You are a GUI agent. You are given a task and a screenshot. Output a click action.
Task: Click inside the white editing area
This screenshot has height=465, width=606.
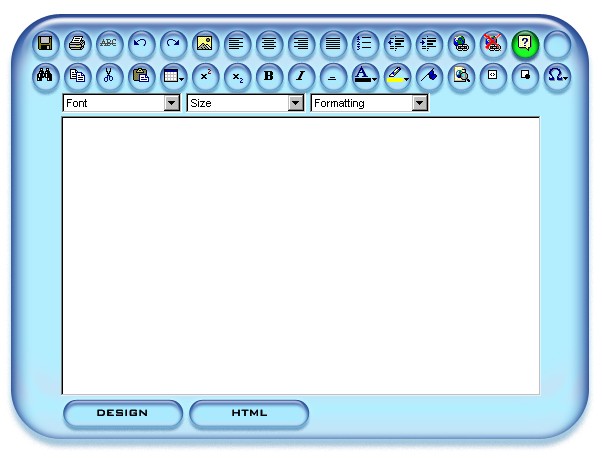pyautogui.click(x=301, y=256)
